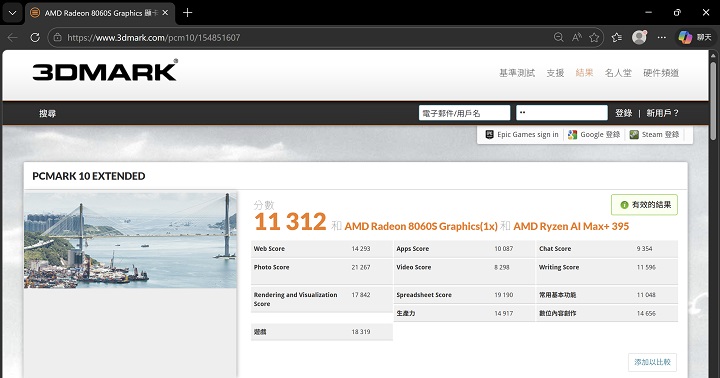Click the Writing Score row

click(x=607, y=271)
